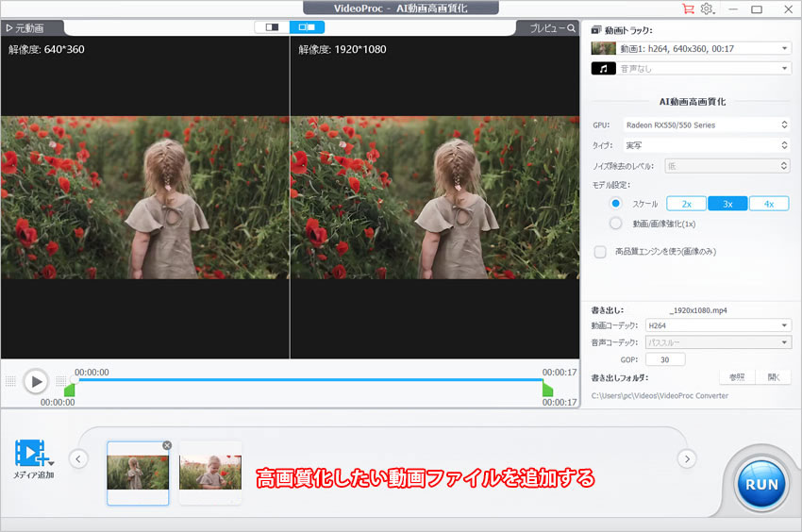
Task: Open the GPU Radeon RX550 dropdown
Action: point(707,125)
